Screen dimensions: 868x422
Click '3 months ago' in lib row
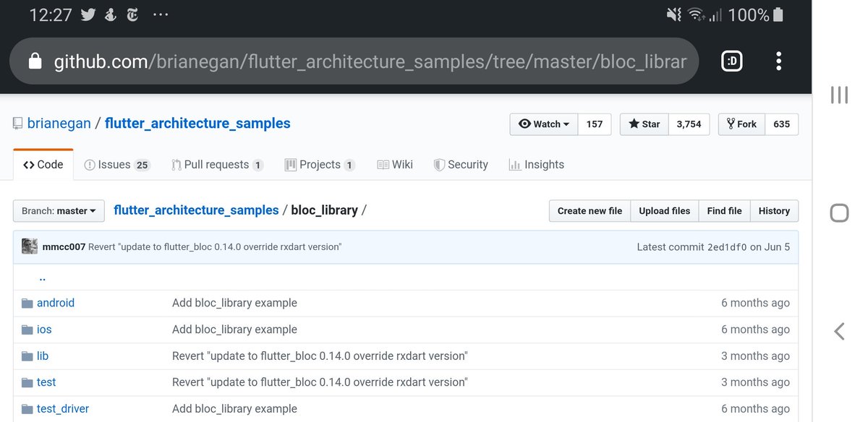tap(755, 356)
